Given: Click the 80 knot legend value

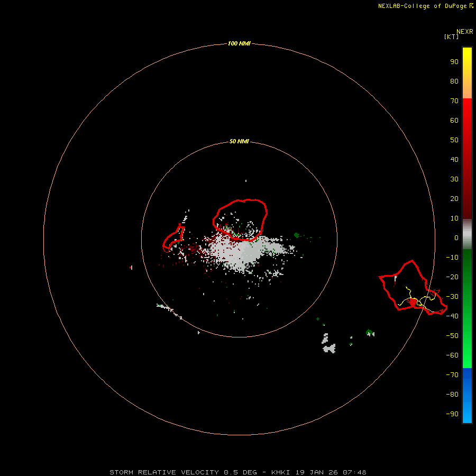Looking at the screenshot, I should [454, 81].
